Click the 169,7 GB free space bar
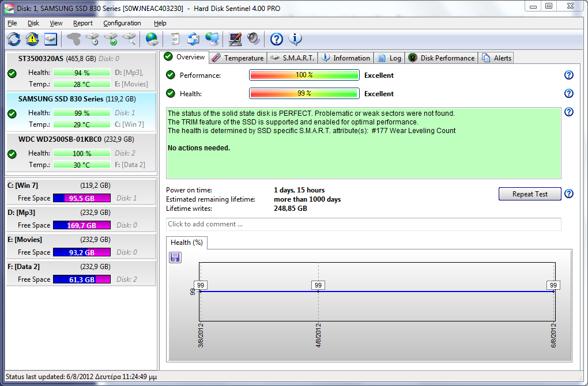 (82, 225)
